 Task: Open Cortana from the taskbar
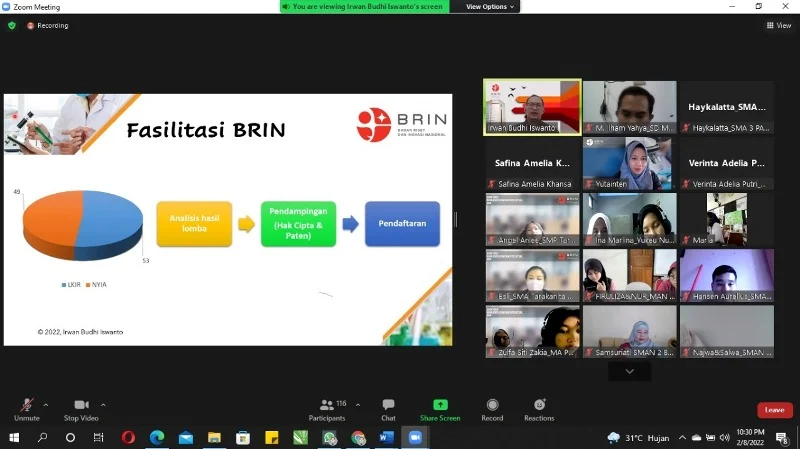(70, 437)
